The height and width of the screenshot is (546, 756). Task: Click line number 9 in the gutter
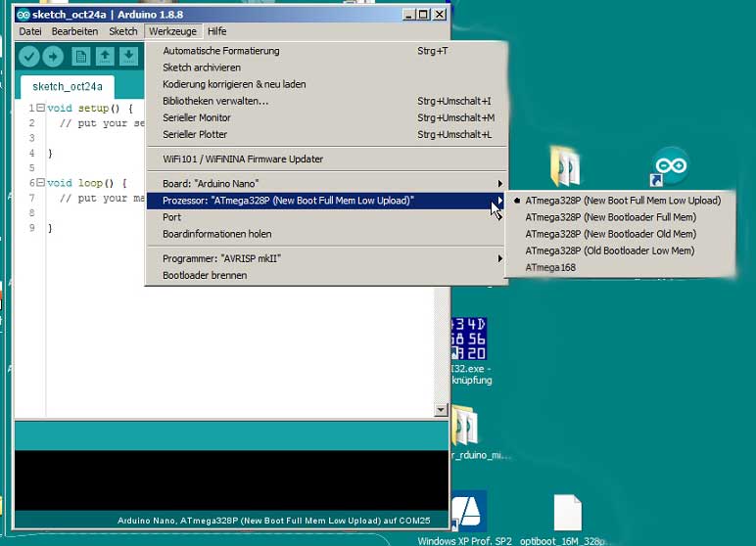pos(31,228)
